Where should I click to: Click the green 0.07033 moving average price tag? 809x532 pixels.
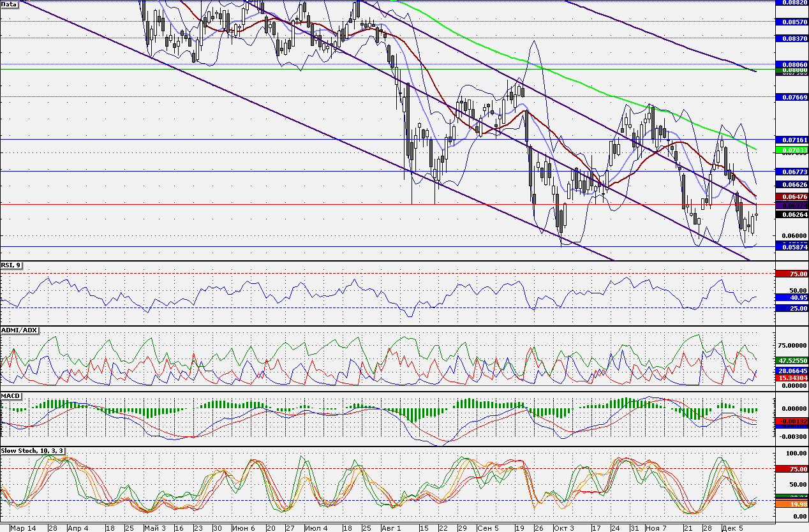pos(792,150)
